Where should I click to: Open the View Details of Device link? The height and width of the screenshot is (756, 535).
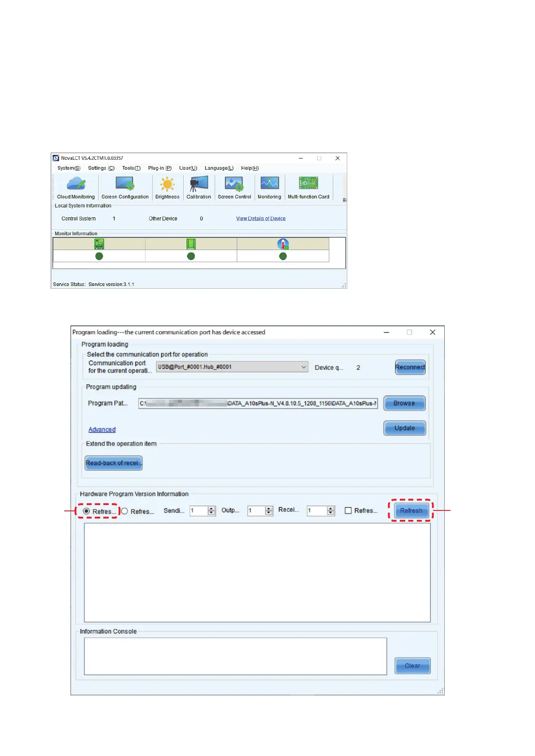[x=261, y=219]
